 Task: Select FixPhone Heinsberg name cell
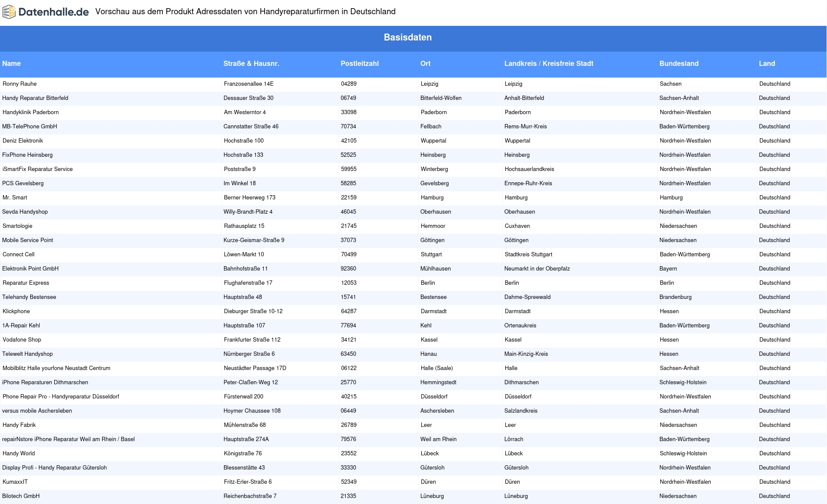28,155
